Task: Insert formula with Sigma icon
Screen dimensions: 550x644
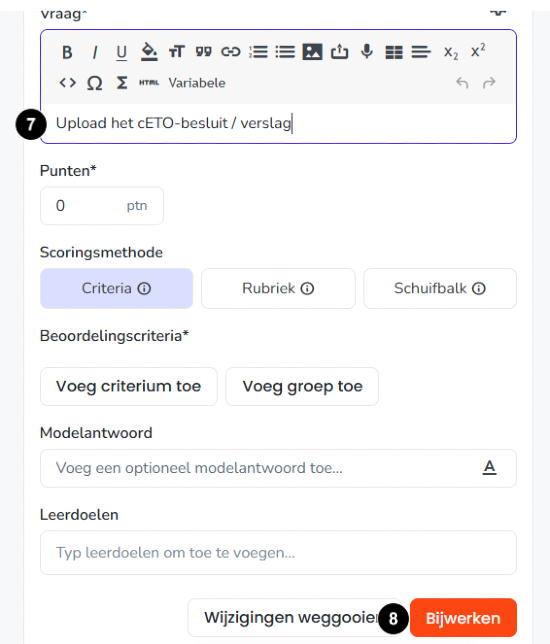Action: (x=122, y=83)
